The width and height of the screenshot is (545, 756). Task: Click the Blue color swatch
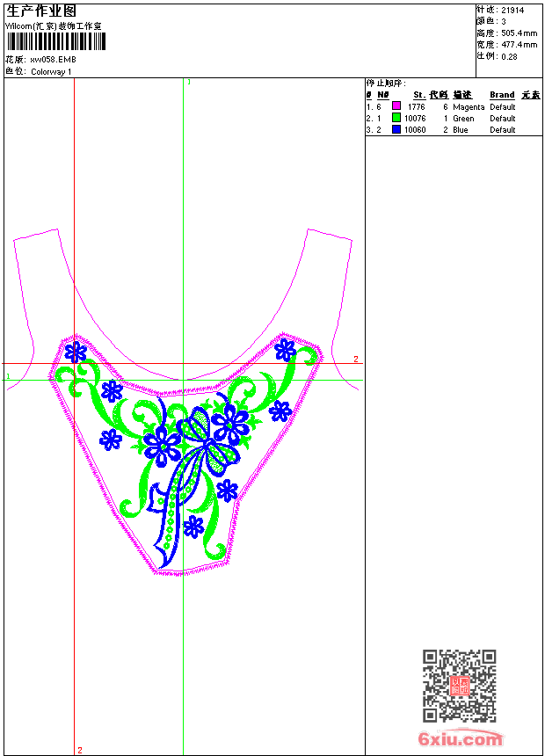pyautogui.click(x=396, y=129)
